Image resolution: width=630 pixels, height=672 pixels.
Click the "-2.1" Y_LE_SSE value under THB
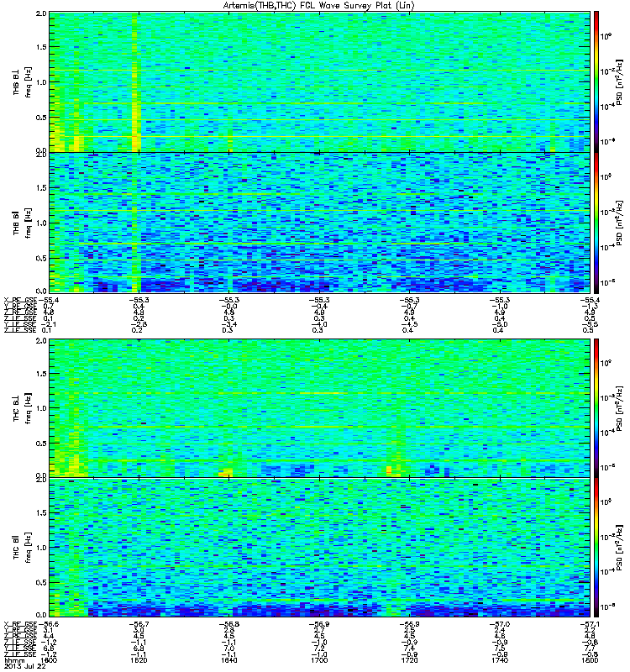(x=47, y=324)
